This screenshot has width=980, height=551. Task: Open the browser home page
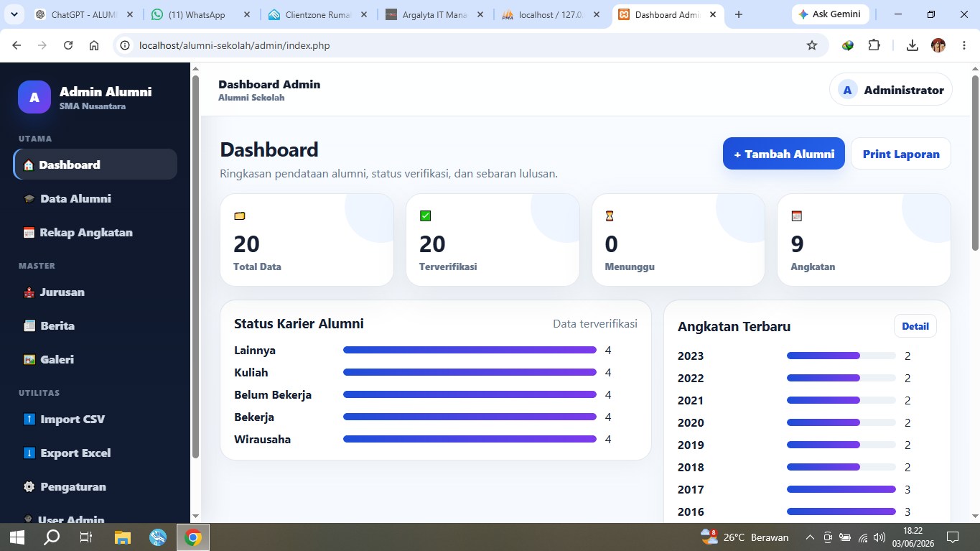click(x=94, y=45)
